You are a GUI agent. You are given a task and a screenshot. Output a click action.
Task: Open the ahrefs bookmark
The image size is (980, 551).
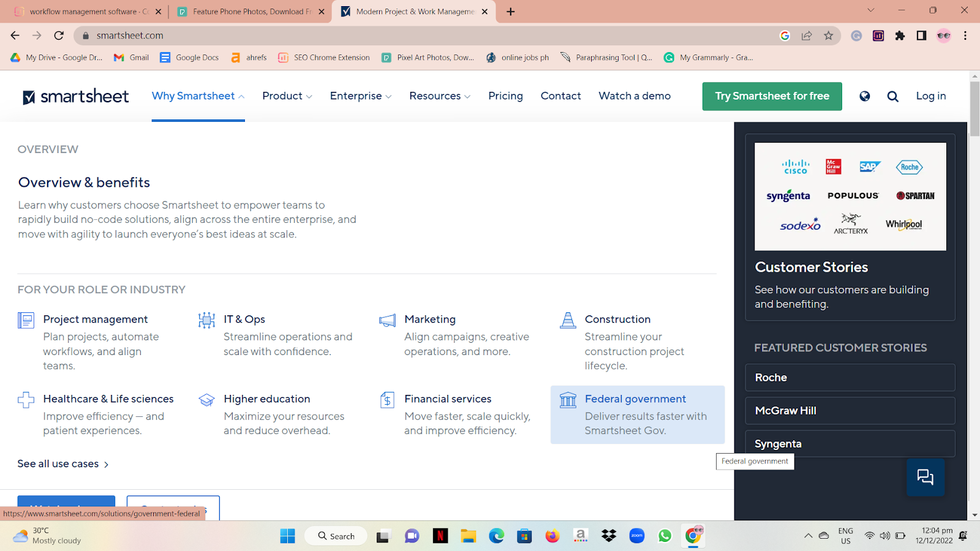(249, 58)
